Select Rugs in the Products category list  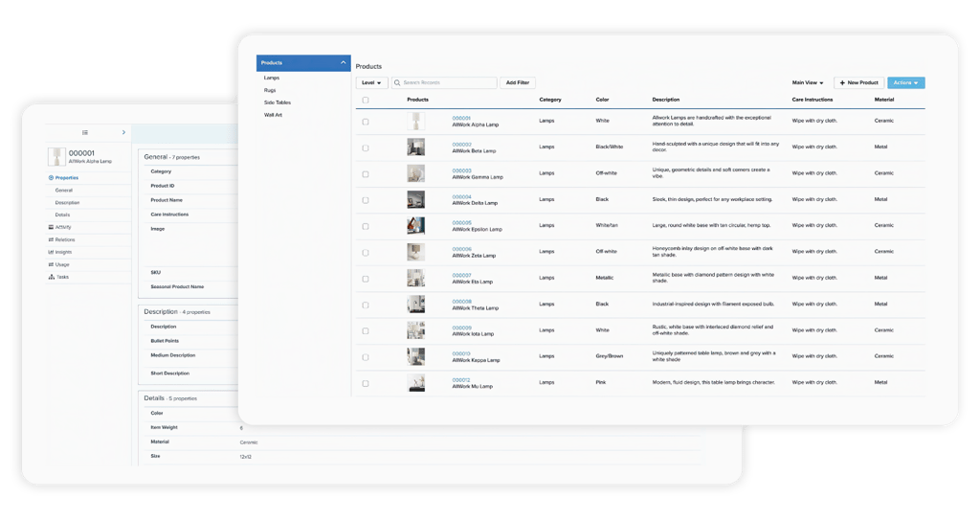coord(269,90)
